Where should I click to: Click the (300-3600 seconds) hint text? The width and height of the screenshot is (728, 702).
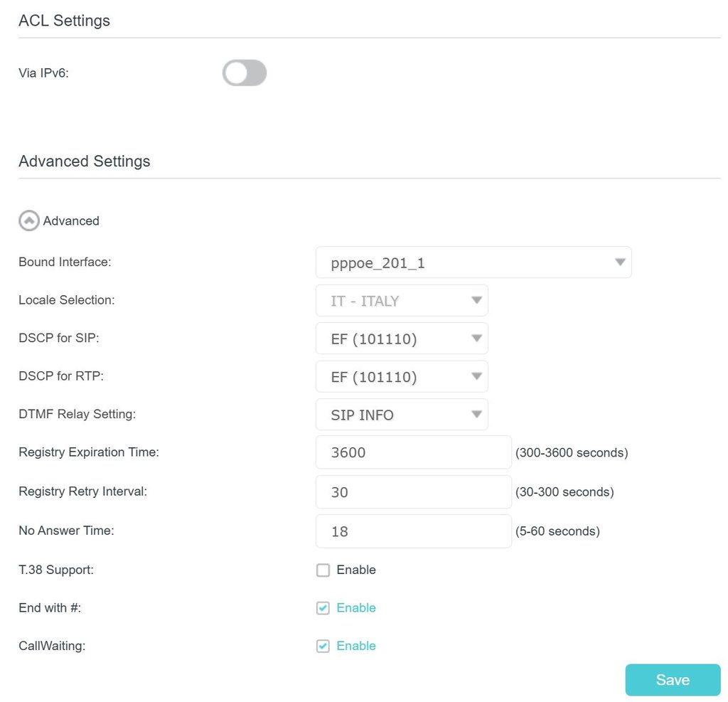pyautogui.click(x=572, y=452)
